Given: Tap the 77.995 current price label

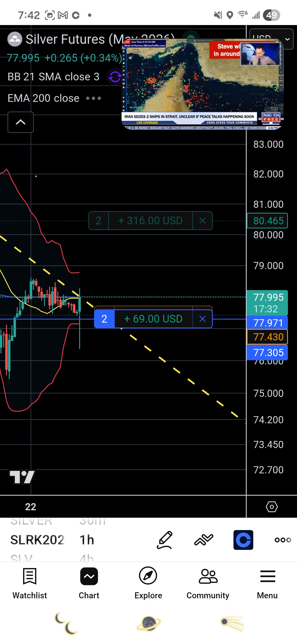Looking at the screenshot, I should click(x=267, y=303).
